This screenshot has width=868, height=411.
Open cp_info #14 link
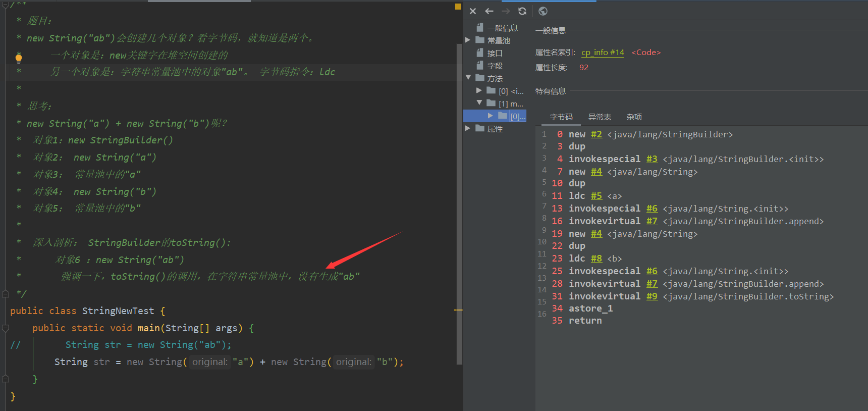[x=603, y=53]
